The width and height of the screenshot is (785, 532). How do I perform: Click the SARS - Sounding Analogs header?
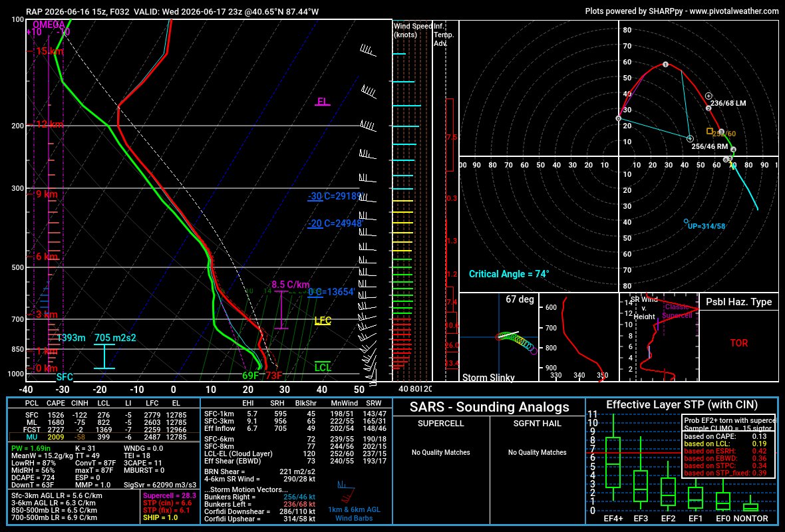489,408
